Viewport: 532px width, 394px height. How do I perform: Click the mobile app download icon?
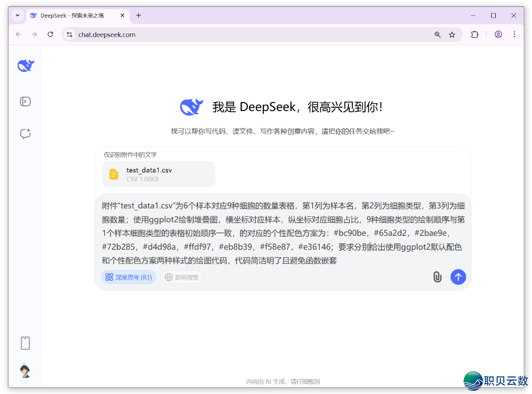pos(25,343)
